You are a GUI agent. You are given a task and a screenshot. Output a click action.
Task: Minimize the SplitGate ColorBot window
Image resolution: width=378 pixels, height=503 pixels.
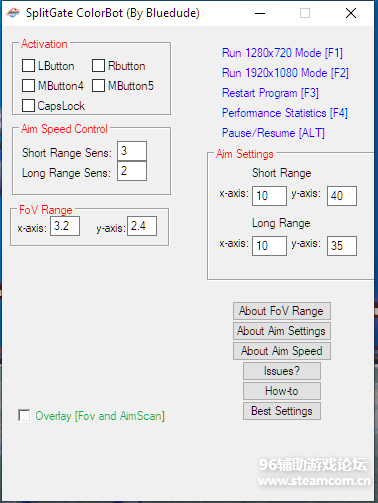[260, 13]
